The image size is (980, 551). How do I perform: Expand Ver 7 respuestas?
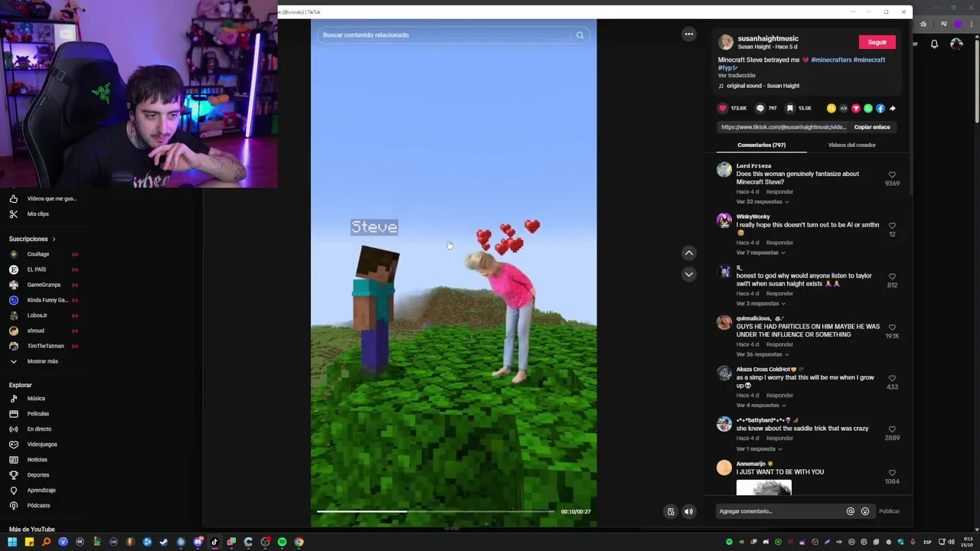(761, 253)
